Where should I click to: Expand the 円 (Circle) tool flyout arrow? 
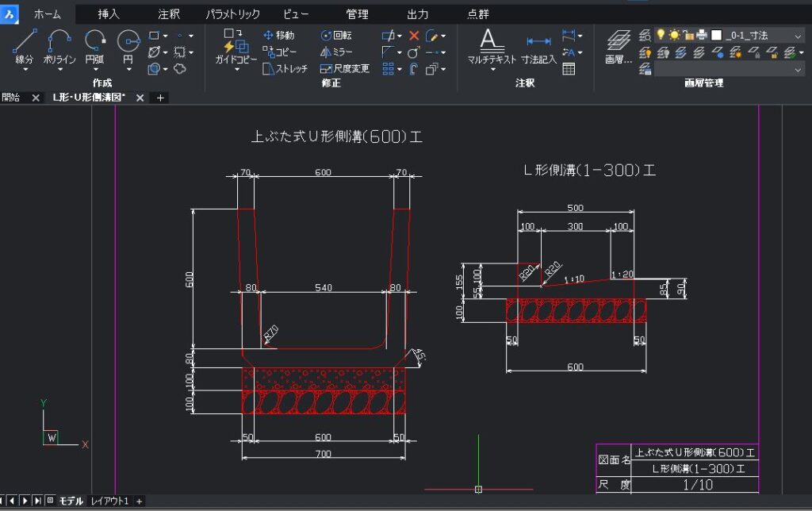(128, 68)
